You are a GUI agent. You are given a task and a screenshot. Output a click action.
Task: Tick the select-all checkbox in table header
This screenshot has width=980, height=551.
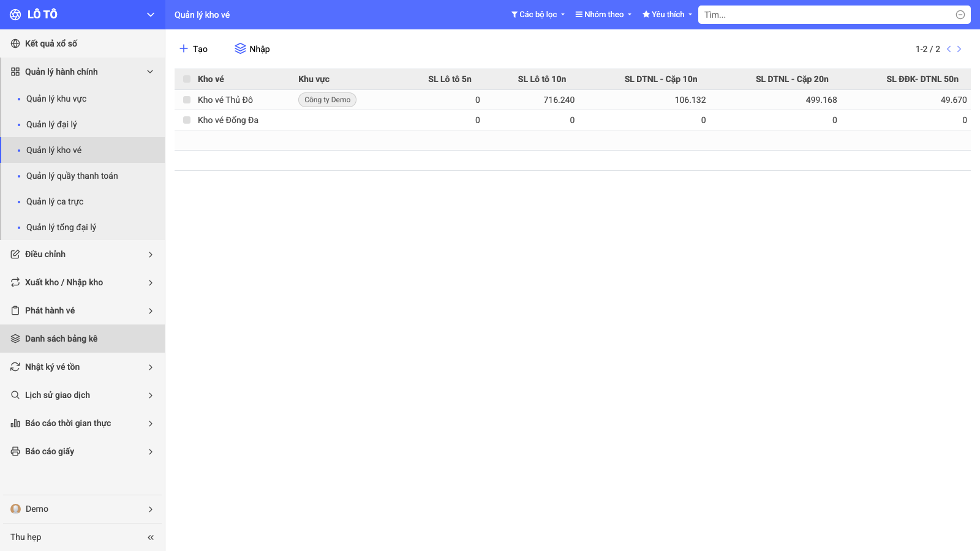187,79
